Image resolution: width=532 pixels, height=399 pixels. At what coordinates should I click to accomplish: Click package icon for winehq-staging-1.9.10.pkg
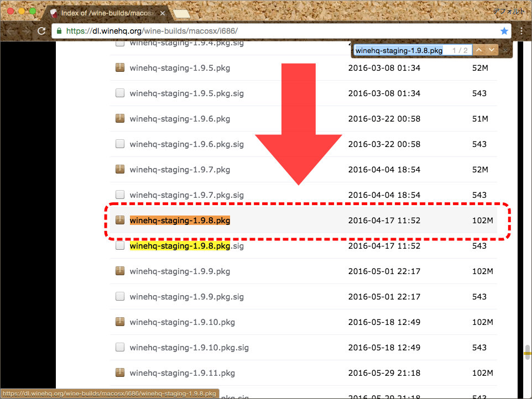point(120,322)
